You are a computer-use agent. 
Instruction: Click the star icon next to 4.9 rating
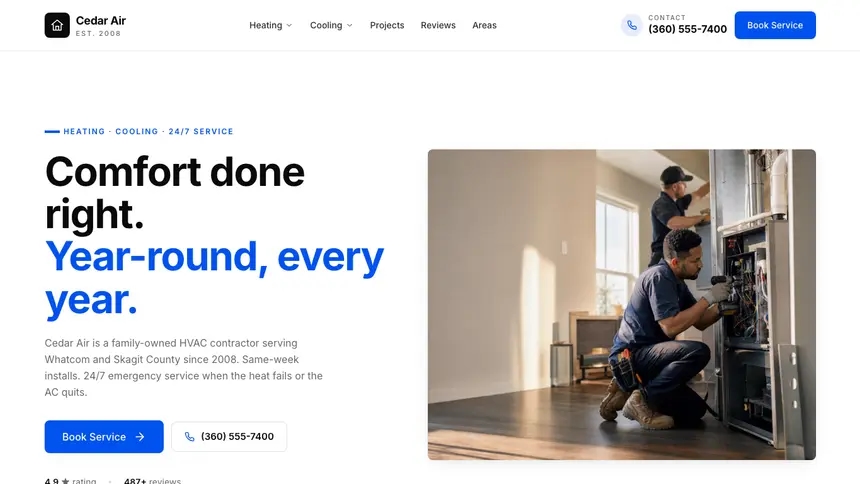tap(65, 481)
